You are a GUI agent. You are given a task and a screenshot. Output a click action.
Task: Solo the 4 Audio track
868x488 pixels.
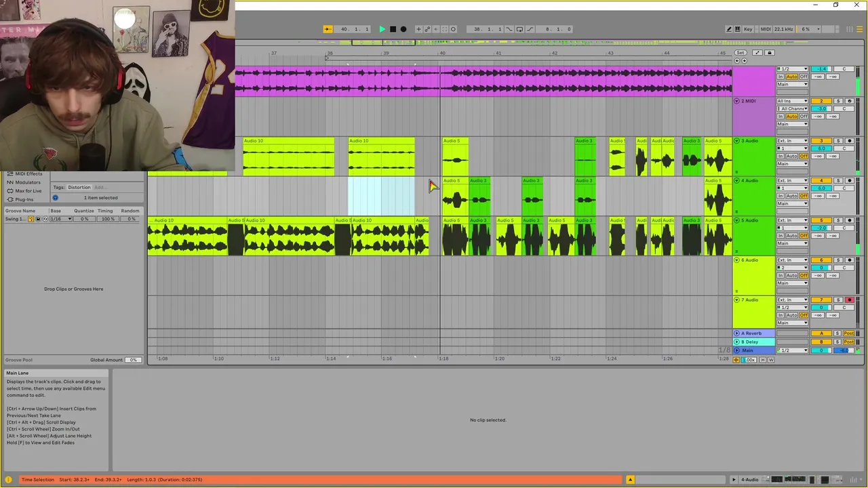838,181
